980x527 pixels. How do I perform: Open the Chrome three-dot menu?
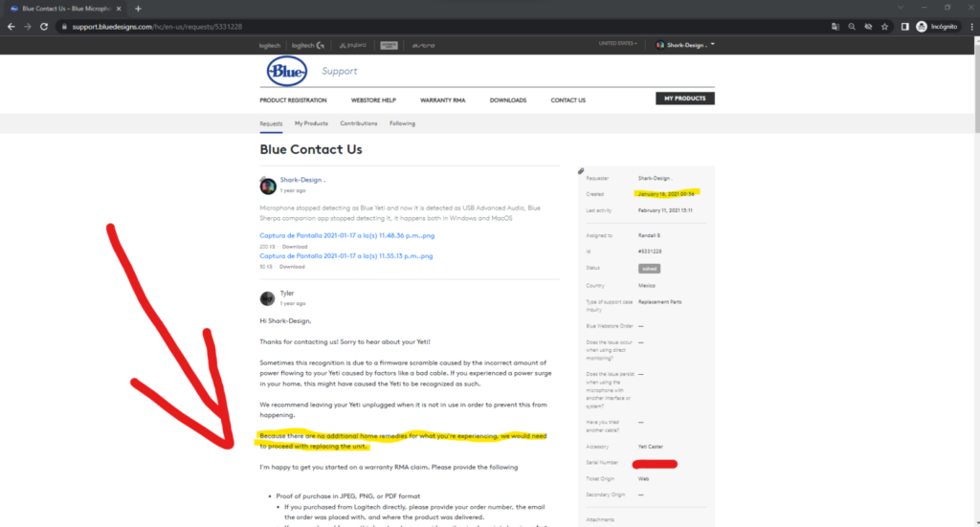972,27
